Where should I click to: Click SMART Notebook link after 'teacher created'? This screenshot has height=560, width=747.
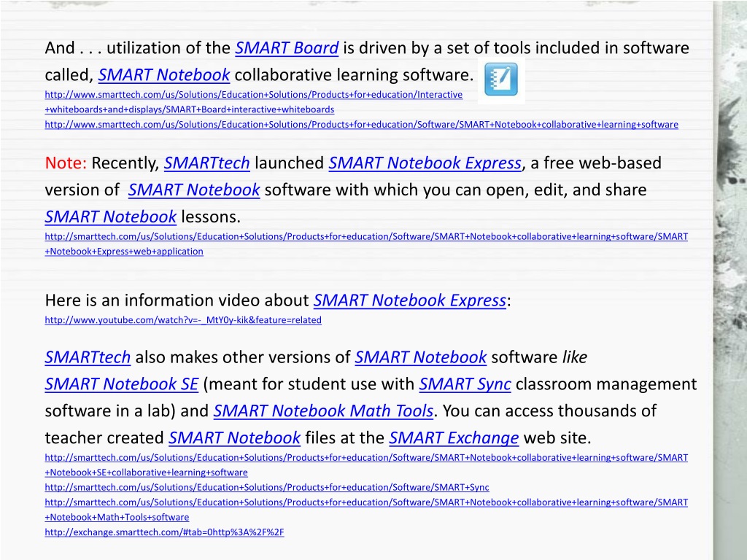click(x=234, y=438)
